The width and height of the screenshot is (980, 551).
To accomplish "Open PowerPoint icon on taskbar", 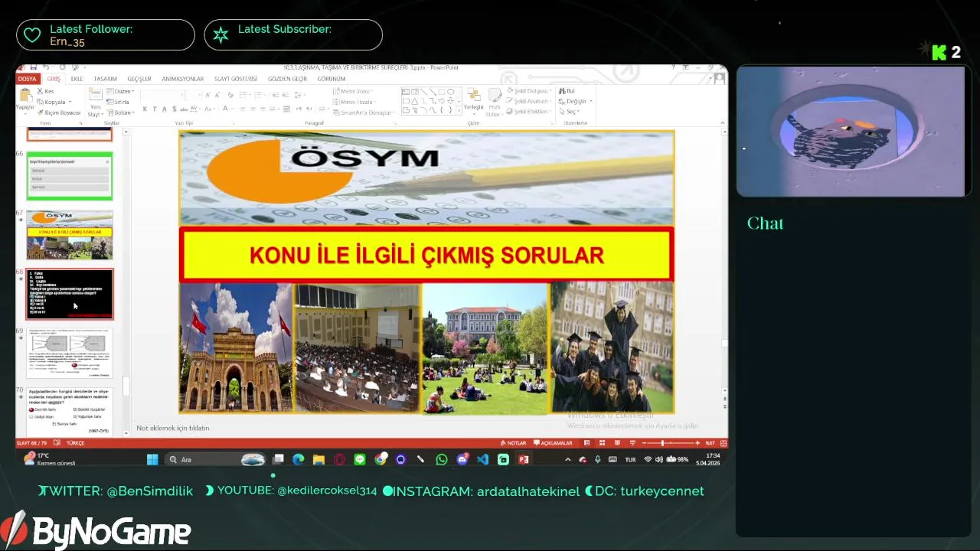I will (x=524, y=459).
